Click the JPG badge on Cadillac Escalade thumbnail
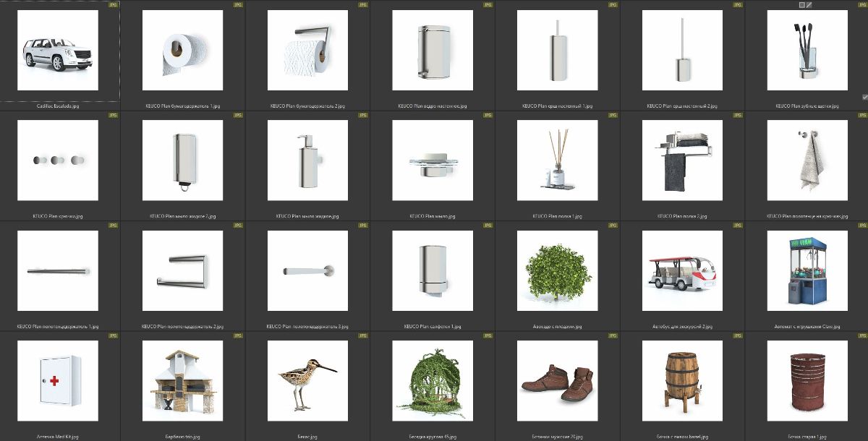 pyautogui.click(x=113, y=5)
